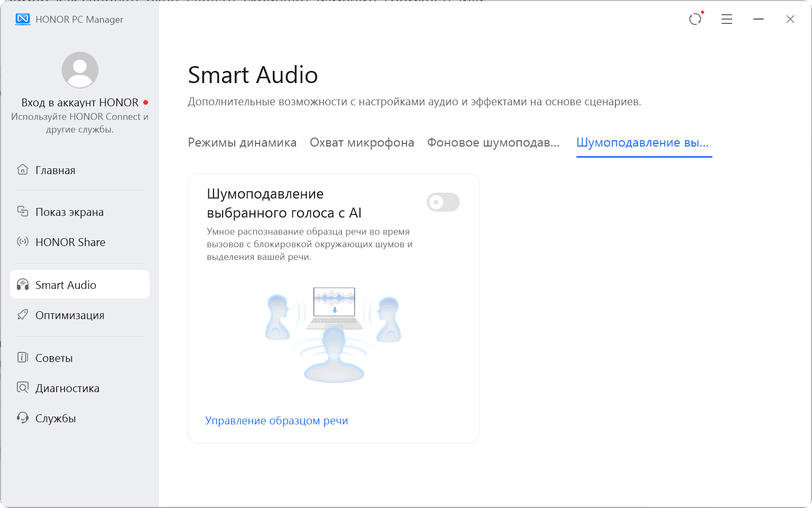The width and height of the screenshot is (812, 508).
Task: Open Оптимизация in the sidebar
Action: tap(80, 315)
